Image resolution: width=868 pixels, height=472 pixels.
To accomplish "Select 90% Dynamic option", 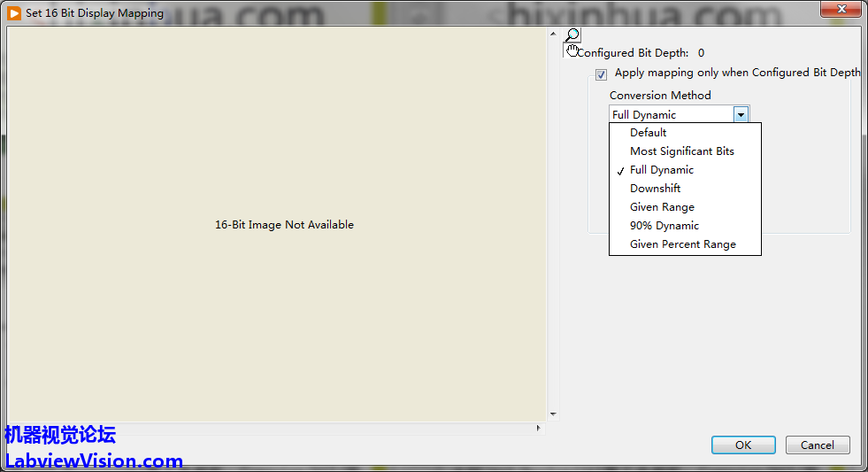I will pos(664,226).
